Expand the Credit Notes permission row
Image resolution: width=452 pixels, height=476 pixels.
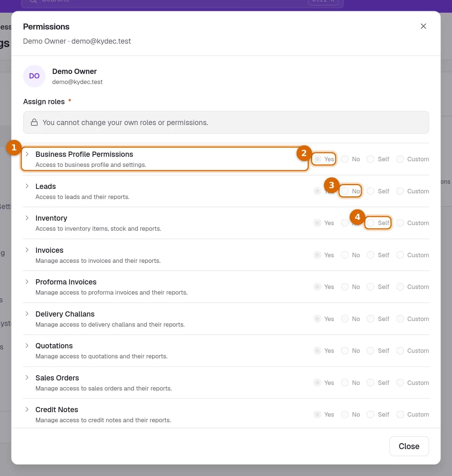(27, 410)
